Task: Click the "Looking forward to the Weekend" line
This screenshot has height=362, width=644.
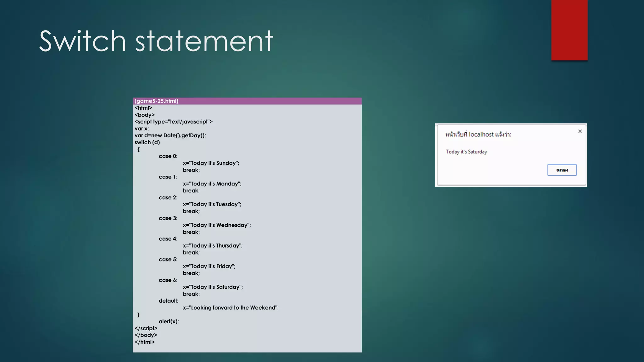Action: (x=230, y=308)
